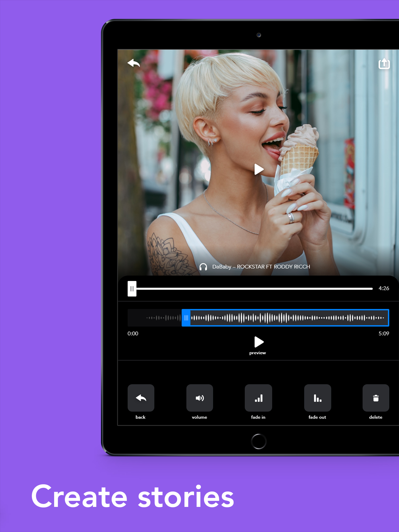
Task: Click the blue trim handle on the waveform
Action: point(186,318)
